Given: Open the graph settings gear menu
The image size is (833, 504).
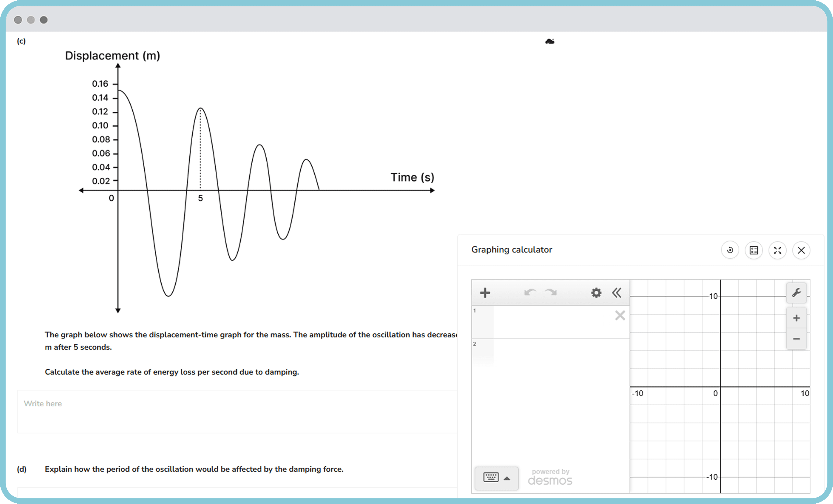Looking at the screenshot, I should tap(596, 293).
